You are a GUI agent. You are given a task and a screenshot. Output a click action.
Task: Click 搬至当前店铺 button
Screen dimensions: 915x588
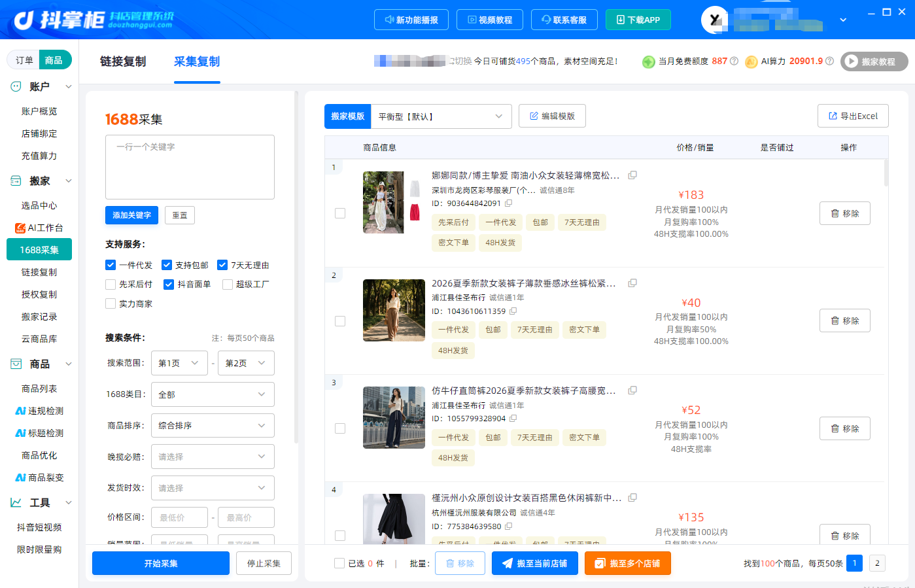pos(535,563)
